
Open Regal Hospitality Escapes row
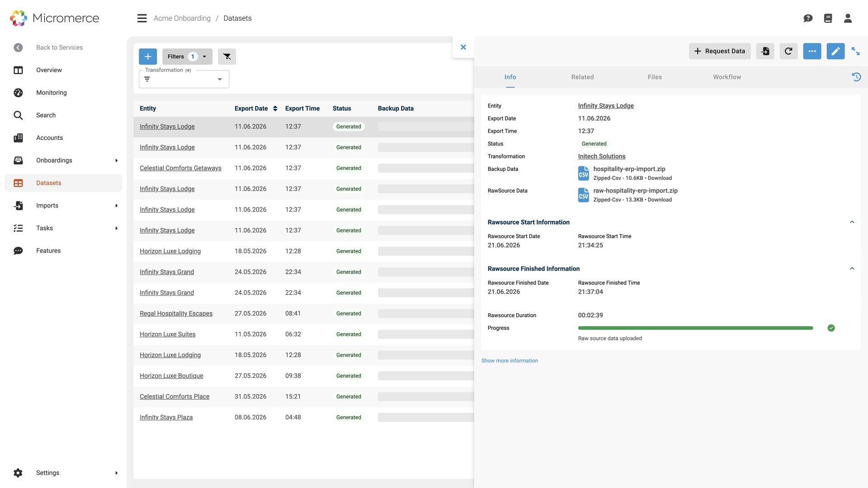tap(176, 314)
